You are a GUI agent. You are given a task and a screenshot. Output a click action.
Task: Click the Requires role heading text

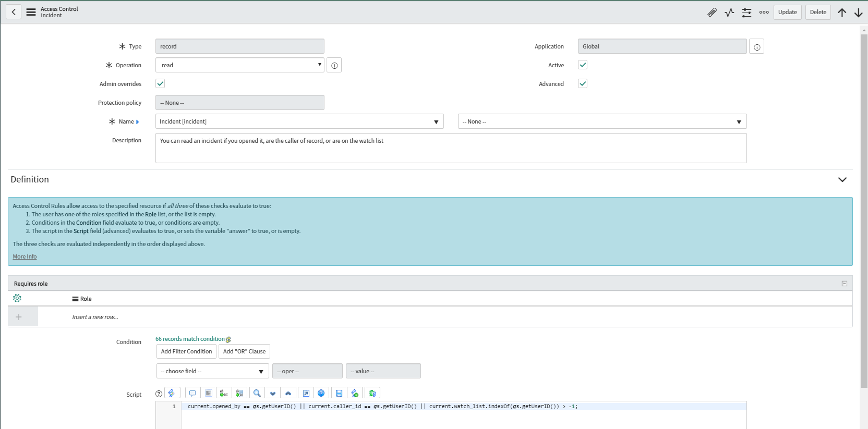[x=31, y=284]
